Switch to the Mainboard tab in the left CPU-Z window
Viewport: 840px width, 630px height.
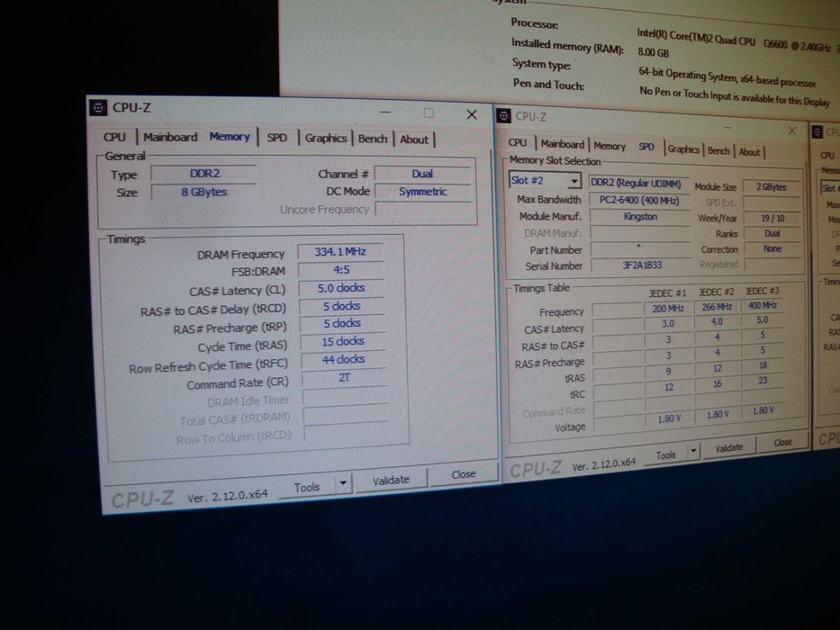click(170, 137)
